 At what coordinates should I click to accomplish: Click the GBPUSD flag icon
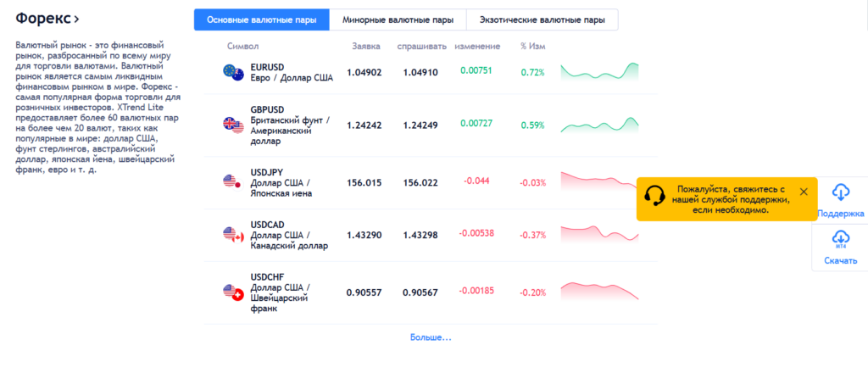tap(232, 125)
